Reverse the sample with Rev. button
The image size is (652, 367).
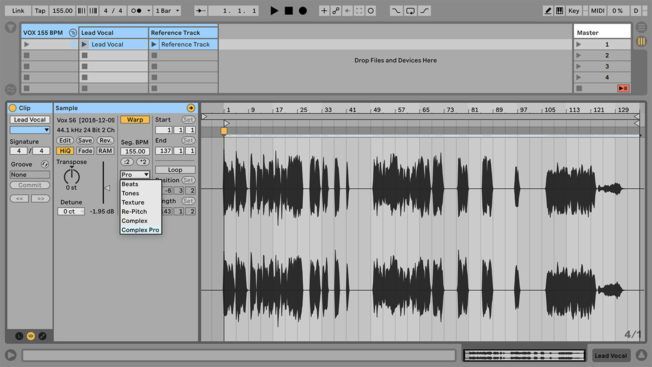pos(105,140)
